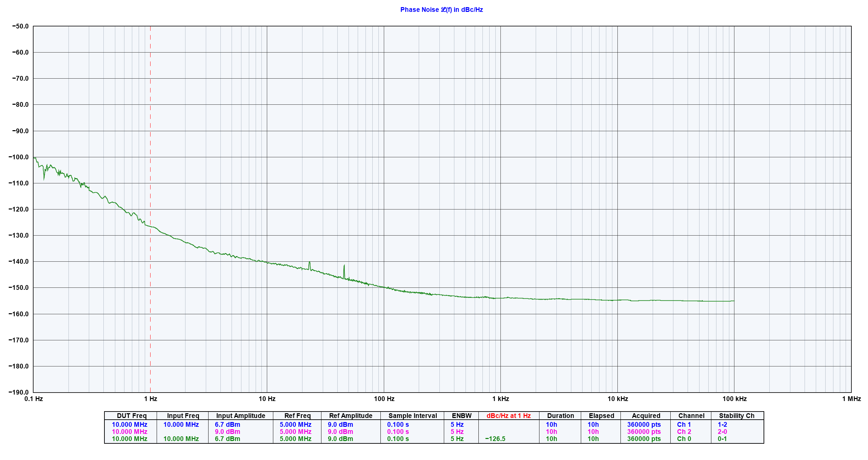Select the magenta 'Ch 2' channel entry
This screenshot has height=460, width=868.
(684, 432)
